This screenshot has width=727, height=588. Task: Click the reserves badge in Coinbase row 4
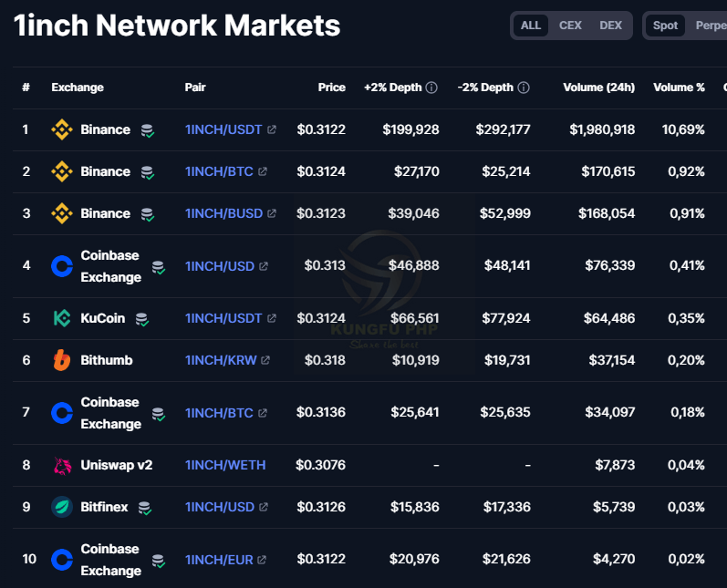click(159, 267)
